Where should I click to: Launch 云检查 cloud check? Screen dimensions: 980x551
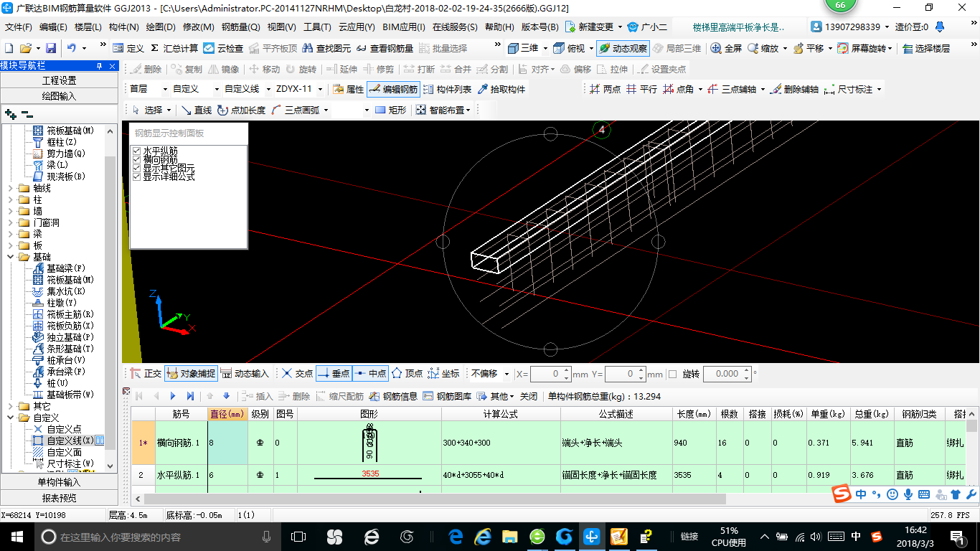click(223, 48)
